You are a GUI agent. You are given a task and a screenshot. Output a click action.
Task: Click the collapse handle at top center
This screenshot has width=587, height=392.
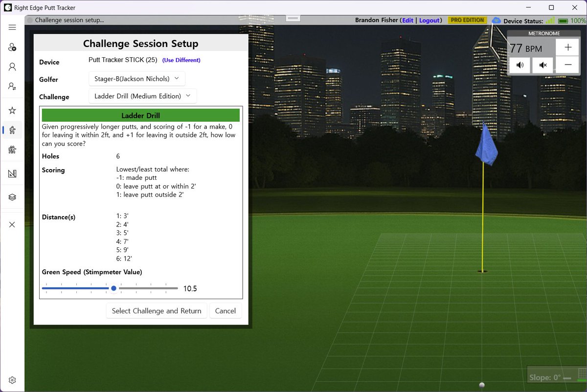pos(293,18)
